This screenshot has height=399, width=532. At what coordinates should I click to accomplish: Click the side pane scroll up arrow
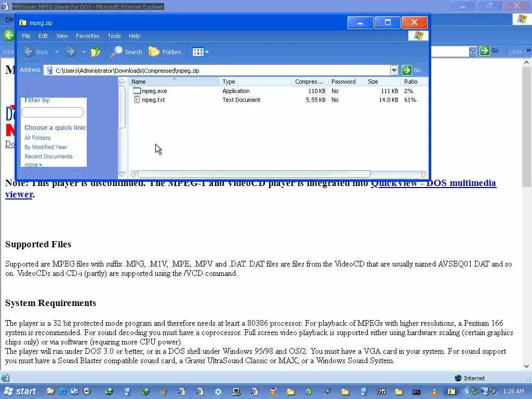click(122, 81)
